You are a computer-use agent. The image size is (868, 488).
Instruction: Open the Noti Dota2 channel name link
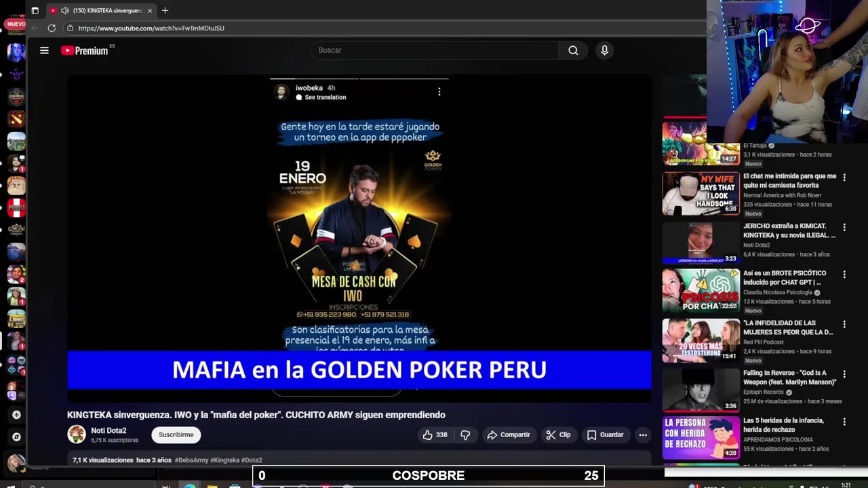[108, 430]
